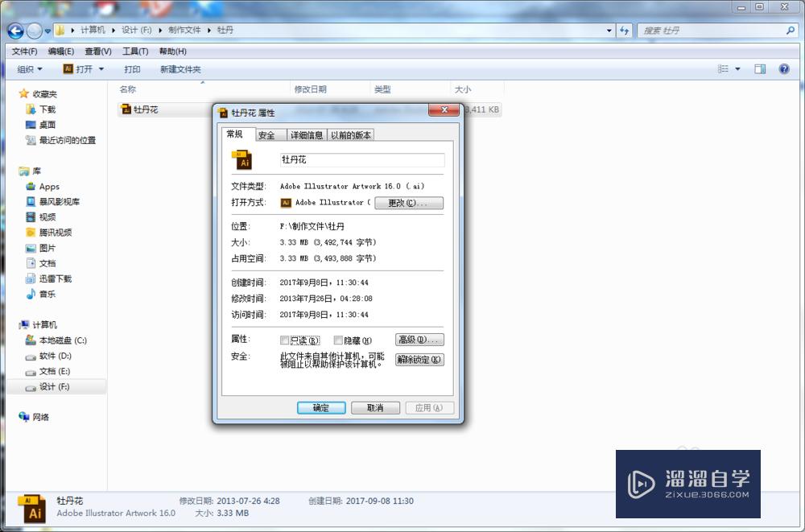Refresh the current folder view

[625, 31]
